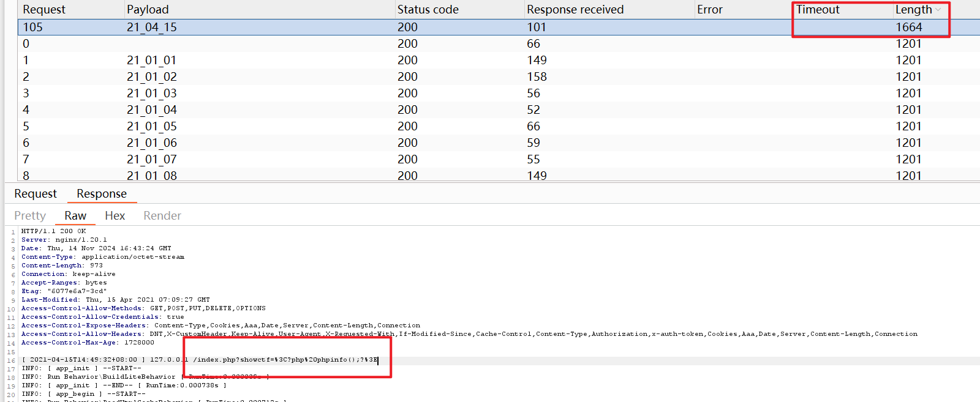Select the row with payload 21_01_05
The width and height of the screenshot is (980, 402).
(x=152, y=127)
